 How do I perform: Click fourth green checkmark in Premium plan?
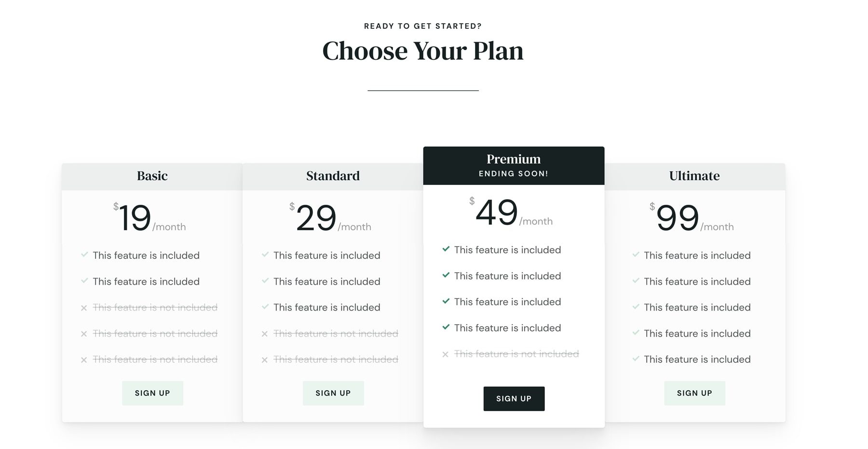click(446, 327)
